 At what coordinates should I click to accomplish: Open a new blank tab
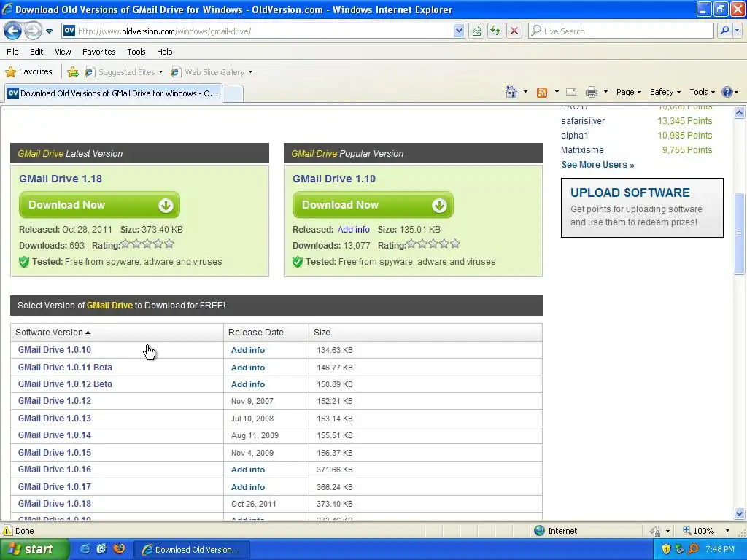pyautogui.click(x=233, y=93)
